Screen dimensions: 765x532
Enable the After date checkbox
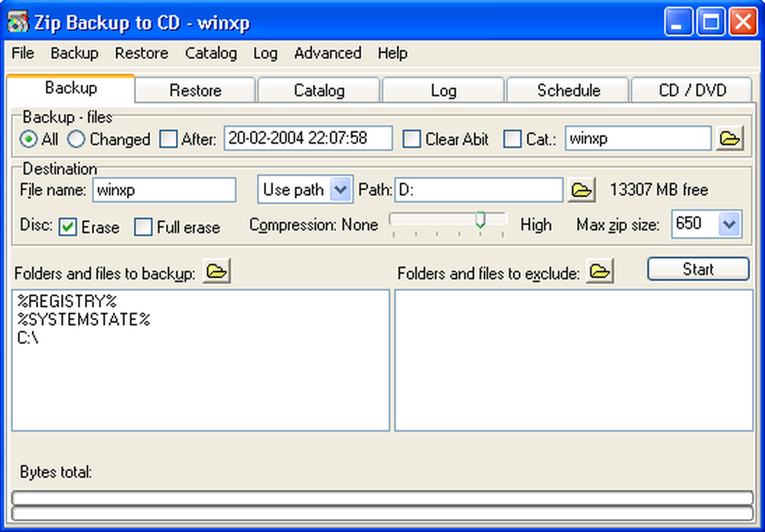pos(168,139)
